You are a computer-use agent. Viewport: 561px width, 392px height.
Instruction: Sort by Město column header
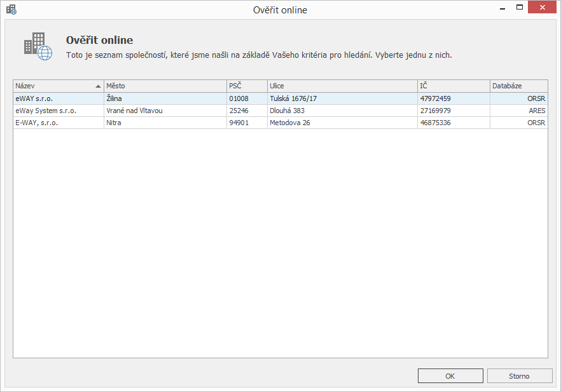click(165, 86)
